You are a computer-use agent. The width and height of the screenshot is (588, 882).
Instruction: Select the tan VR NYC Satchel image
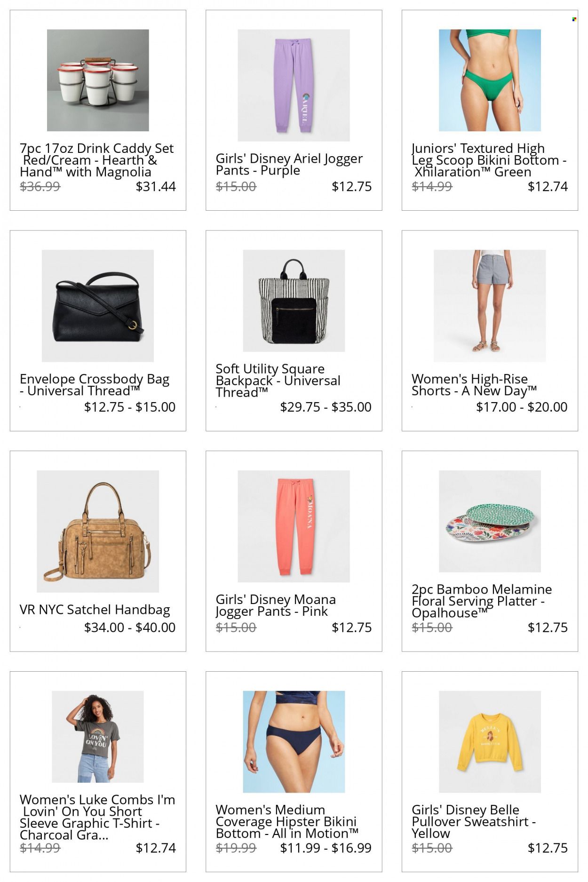click(x=98, y=531)
